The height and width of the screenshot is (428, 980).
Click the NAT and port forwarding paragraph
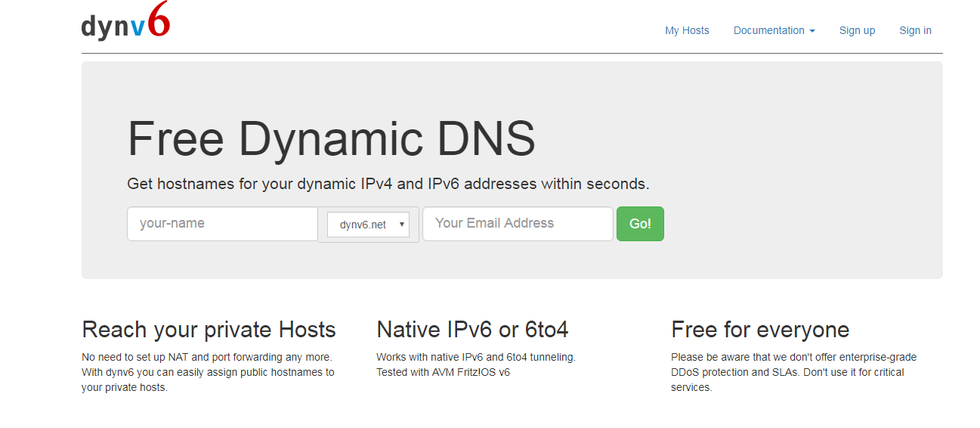(x=208, y=372)
